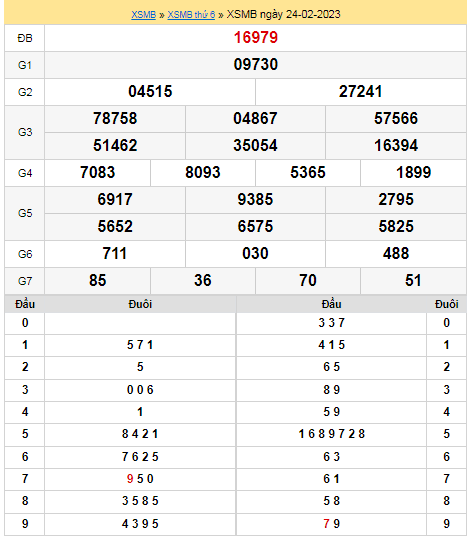The height and width of the screenshot is (540, 471).
Task: Click the ĐB row label
Action: 25,38
